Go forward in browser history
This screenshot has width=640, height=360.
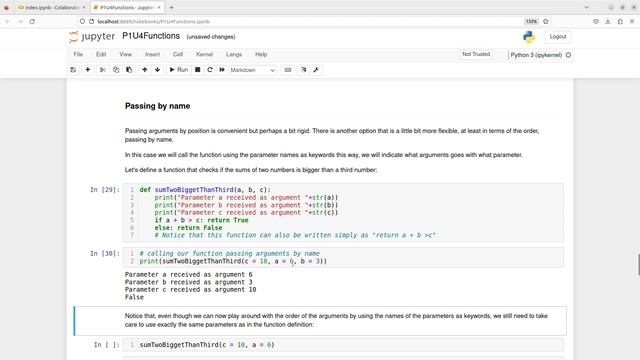coord(20,21)
